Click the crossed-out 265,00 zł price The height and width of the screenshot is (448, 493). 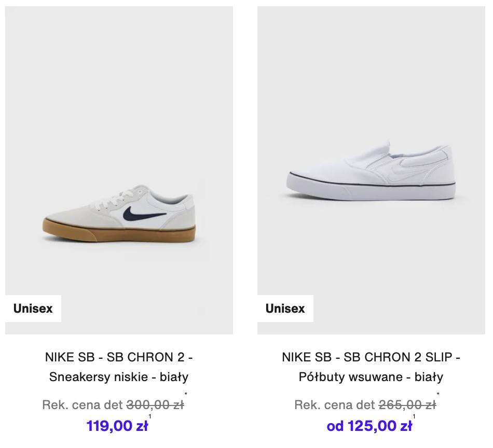click(x=407, y=404)
